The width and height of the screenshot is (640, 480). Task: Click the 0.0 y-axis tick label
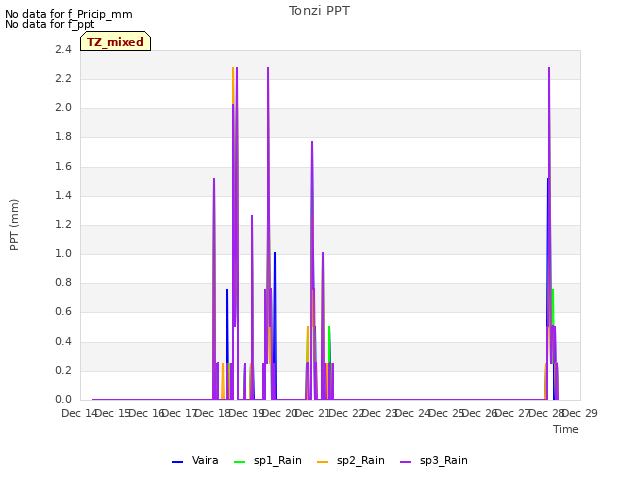click(63, 400)
